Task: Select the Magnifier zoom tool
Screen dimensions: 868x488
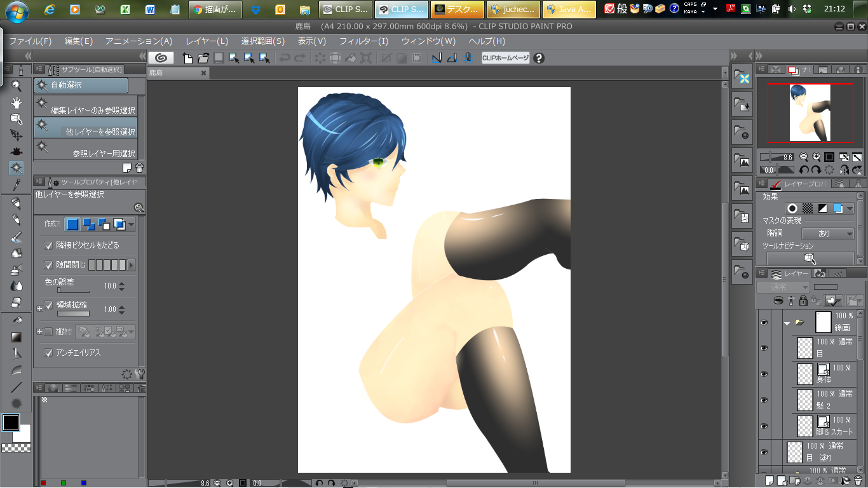Action: 17,86
